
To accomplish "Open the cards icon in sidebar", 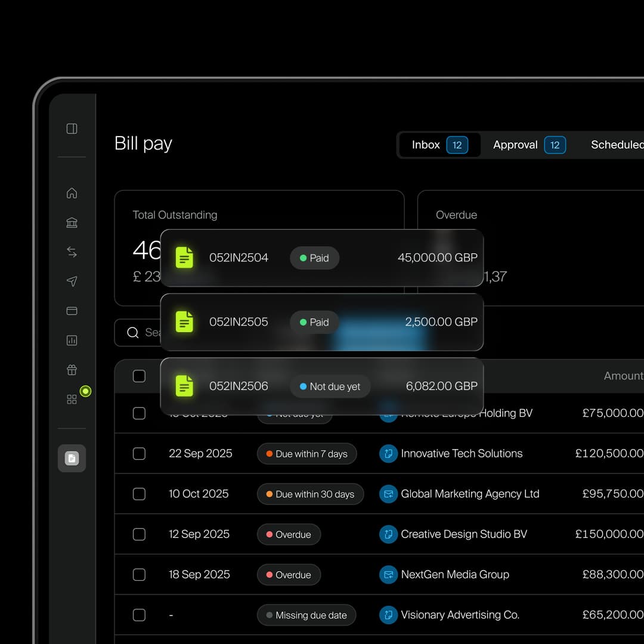I will 72,311.
